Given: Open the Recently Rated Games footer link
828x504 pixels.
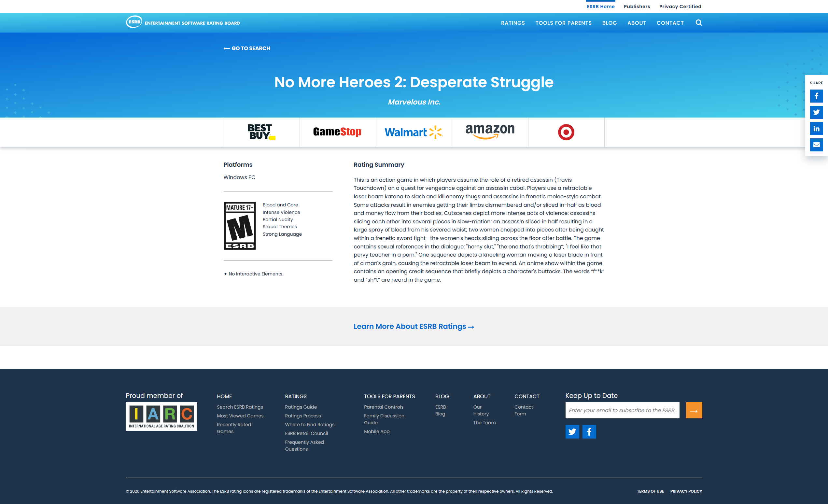Looking at the screenshot, I should pyautogui.click(x=233, y=428).
